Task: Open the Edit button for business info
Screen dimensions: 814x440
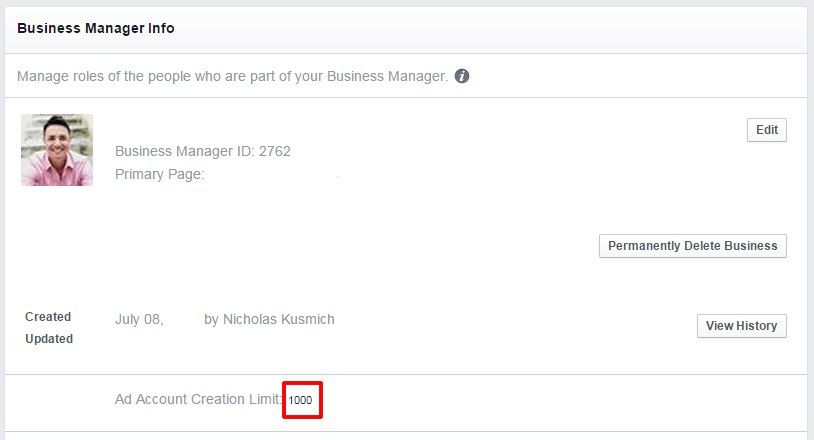Action: point(767,130)
